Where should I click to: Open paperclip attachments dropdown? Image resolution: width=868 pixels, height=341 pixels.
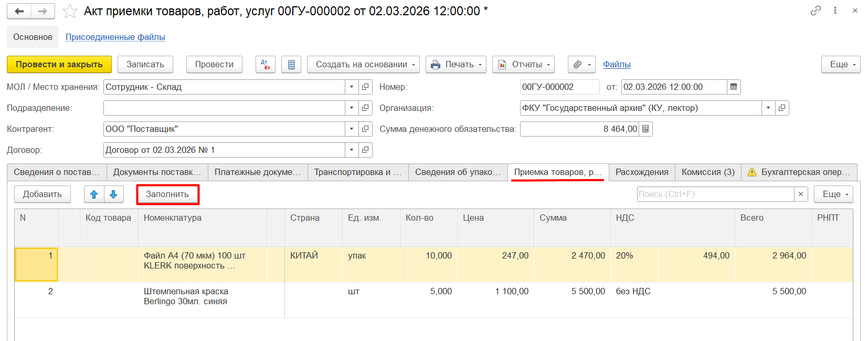tap(581, 65)
